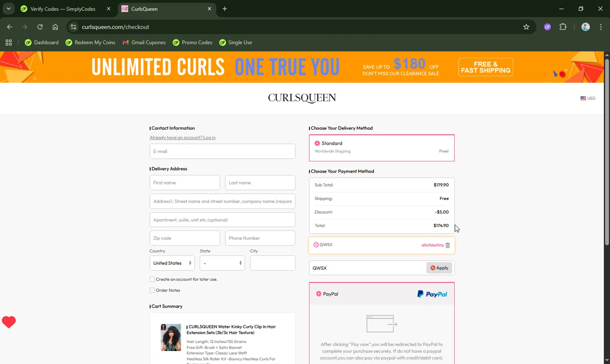Screen dimensions: 610x364
Task: Click the PayPal logo
Action: (x=432, y=294)
